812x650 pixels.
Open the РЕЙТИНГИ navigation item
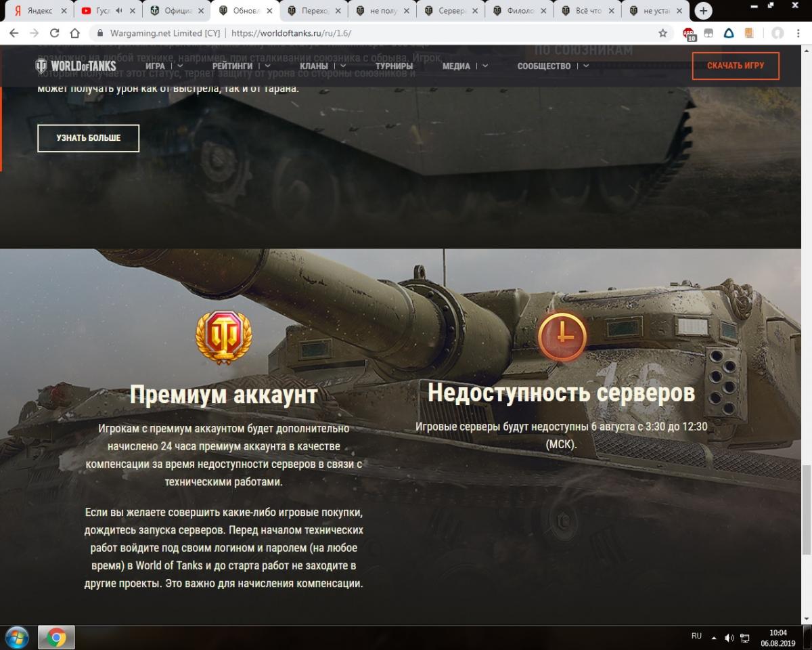[x=232, y=66]
